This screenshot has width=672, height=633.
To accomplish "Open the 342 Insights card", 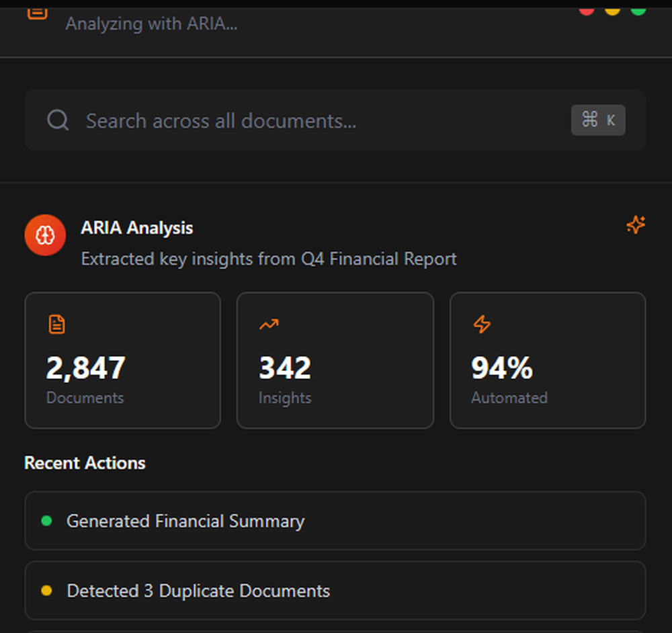I will (335, 360).
